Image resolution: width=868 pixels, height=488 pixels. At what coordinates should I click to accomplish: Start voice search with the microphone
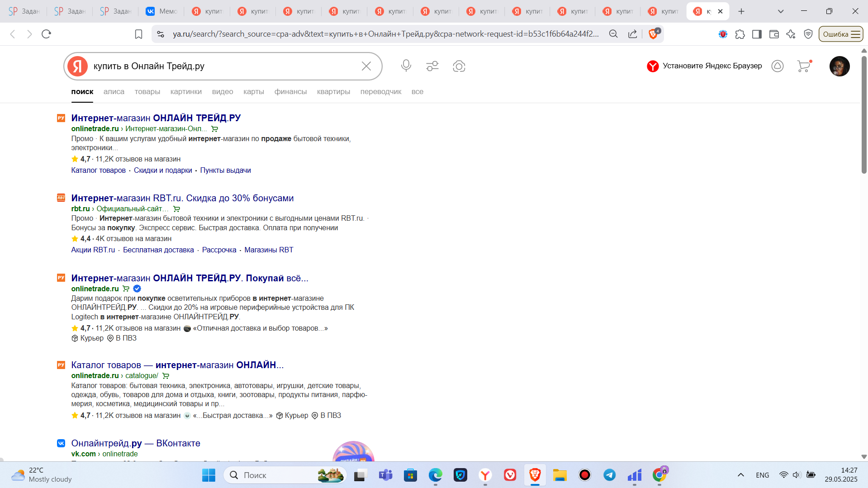click(x=406, y=66)
